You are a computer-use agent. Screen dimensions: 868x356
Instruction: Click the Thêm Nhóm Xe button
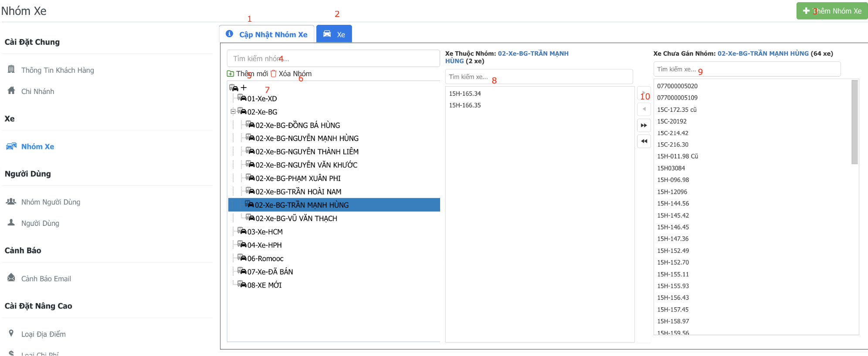tap(831, 11)
